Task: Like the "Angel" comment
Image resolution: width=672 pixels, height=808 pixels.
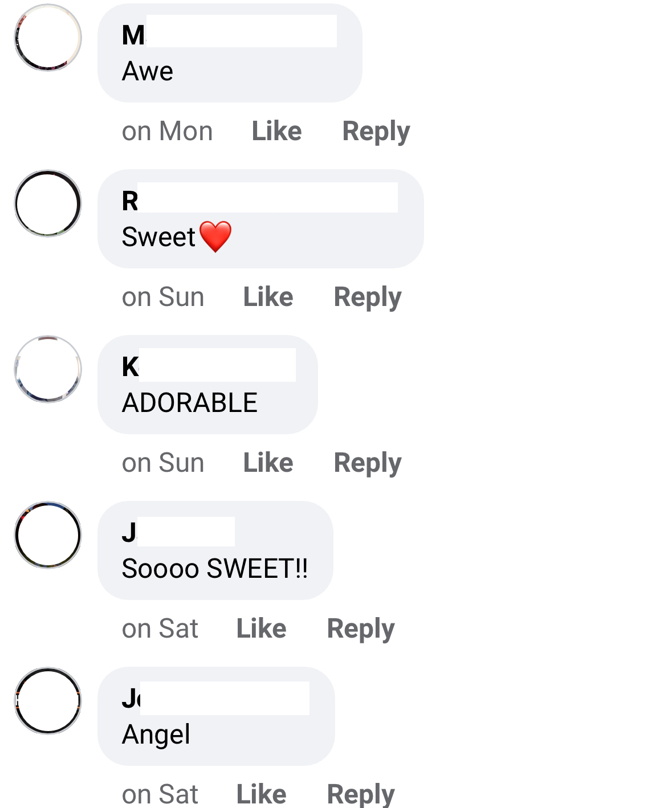Action: (261, 794)
